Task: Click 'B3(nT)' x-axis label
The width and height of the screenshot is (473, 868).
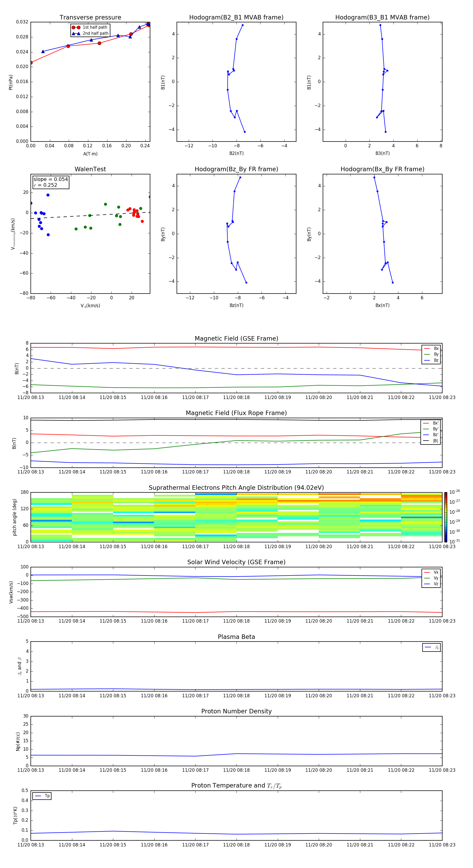Action: (x=382, y=153)
